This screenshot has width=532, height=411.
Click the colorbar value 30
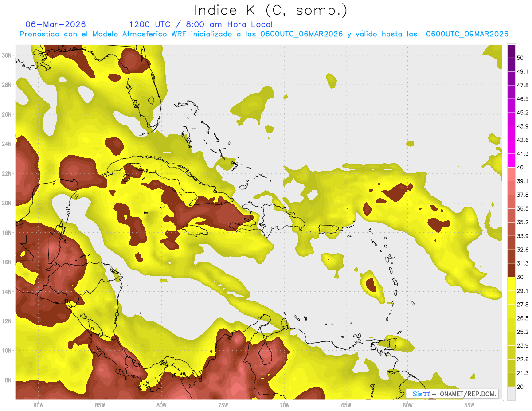point(520,277)
